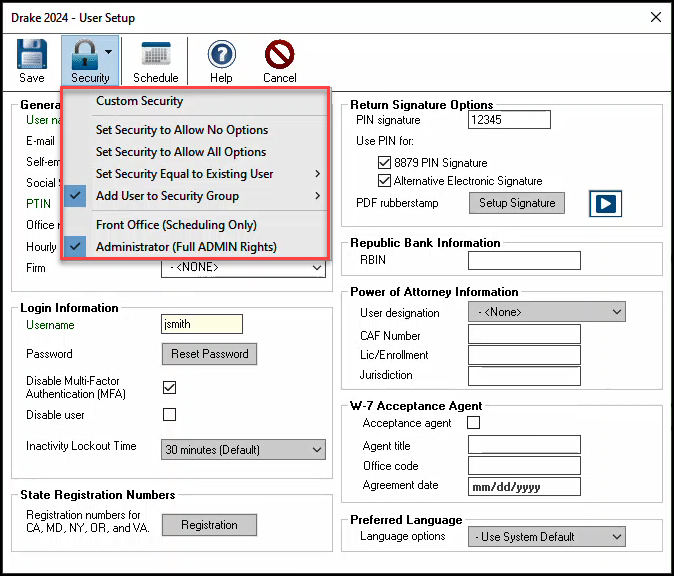
Task: Click the Agreement date field
Action: [x=524, y=487]
